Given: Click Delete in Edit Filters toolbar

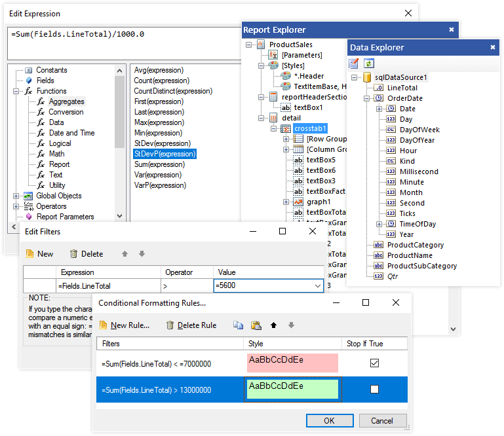Looking at the screenshot, I should pyautogui.click(x=87, y=254).
